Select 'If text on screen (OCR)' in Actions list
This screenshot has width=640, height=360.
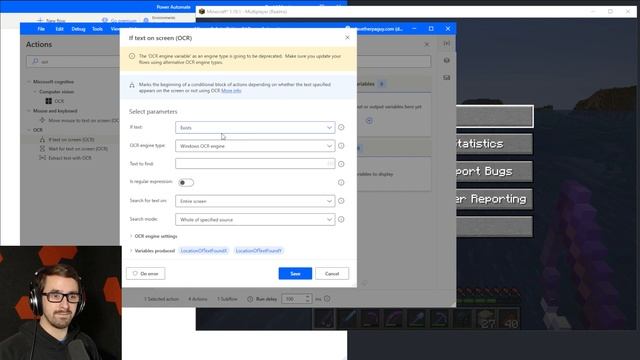coord(67,140)
